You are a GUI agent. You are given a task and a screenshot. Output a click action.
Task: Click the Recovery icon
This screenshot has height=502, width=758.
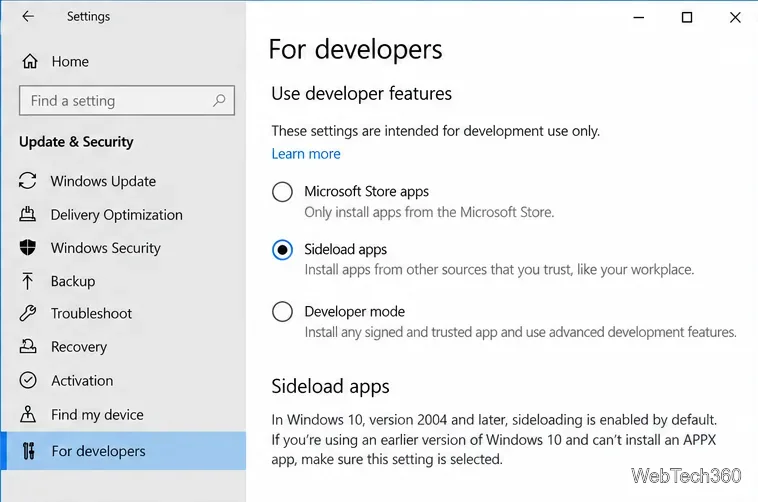coord(28,346)
